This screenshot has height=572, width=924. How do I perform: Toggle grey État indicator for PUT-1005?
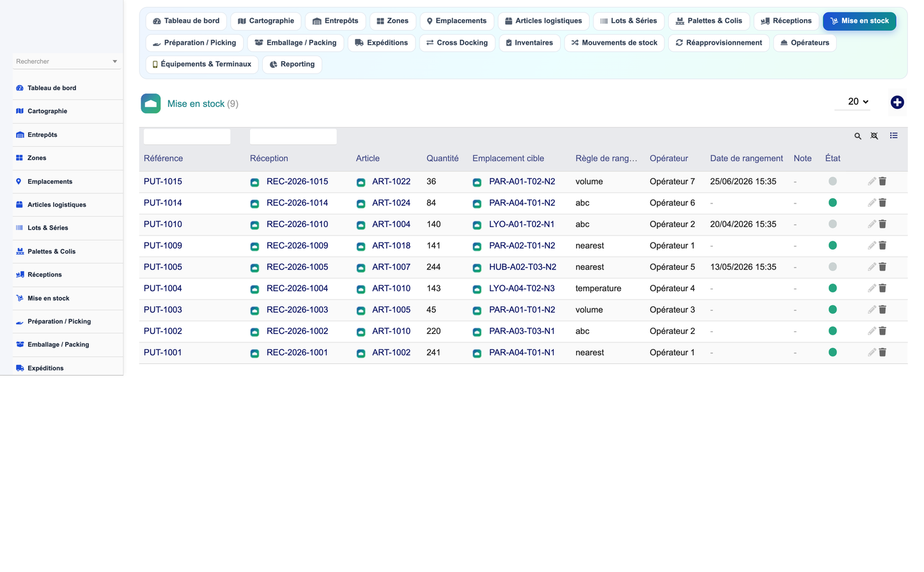coord(833,267)
